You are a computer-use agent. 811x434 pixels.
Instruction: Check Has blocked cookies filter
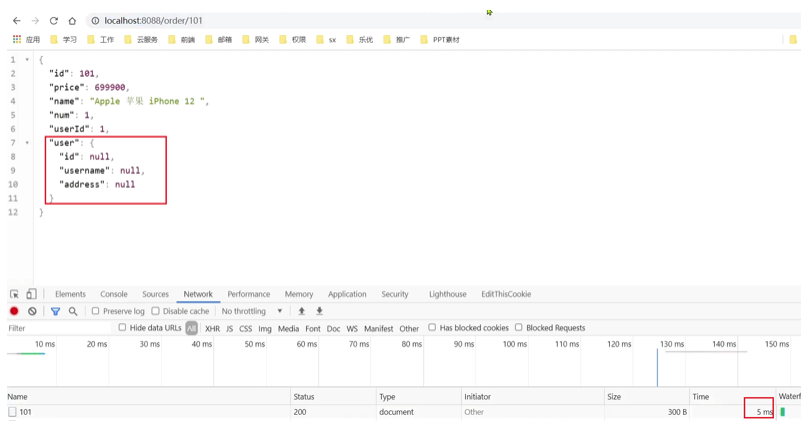[x=432, y=327]
